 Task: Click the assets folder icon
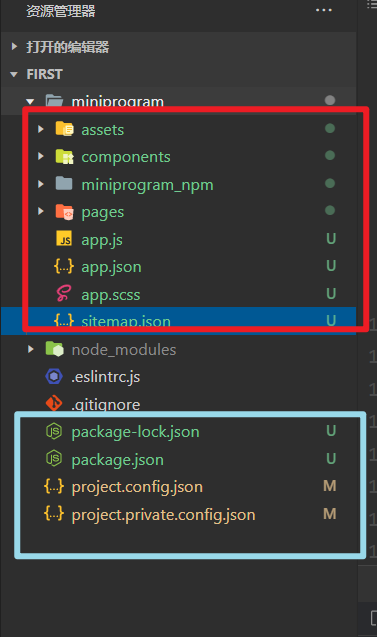tap(64, 129)
